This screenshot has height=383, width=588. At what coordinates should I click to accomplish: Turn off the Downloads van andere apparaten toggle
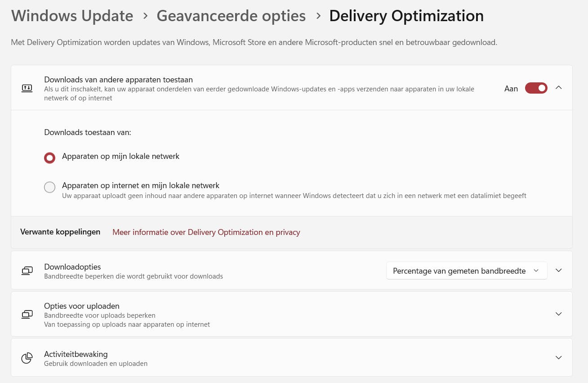pos(536,88)
